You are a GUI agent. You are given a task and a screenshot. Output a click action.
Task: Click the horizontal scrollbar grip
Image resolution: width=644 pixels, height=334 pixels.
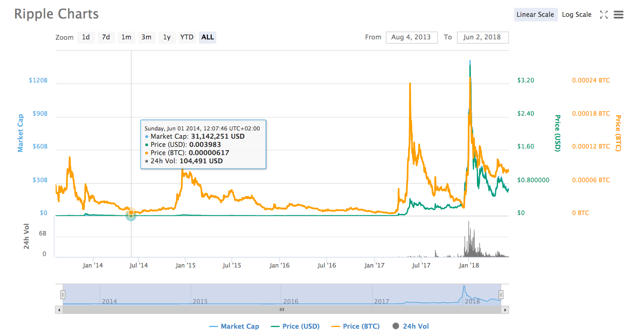point(282,310)
